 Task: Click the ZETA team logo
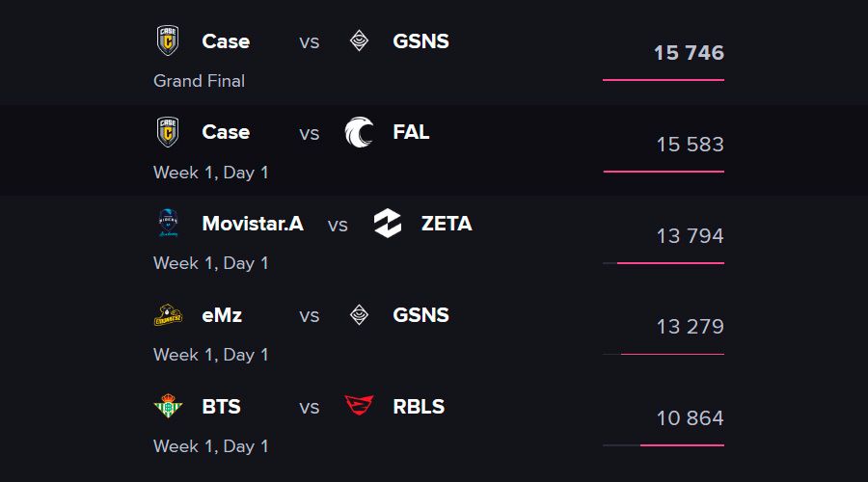tap(388, 223)
